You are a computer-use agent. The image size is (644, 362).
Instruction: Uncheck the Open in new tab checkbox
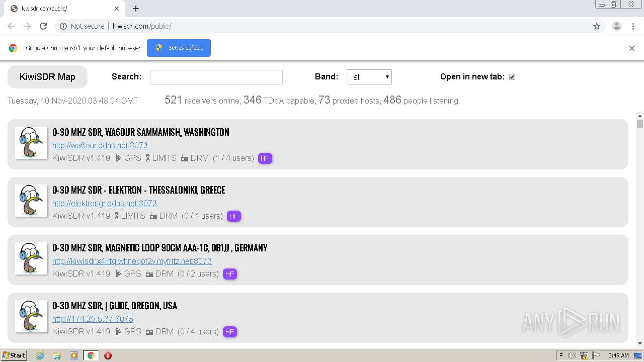click(512, 77)
